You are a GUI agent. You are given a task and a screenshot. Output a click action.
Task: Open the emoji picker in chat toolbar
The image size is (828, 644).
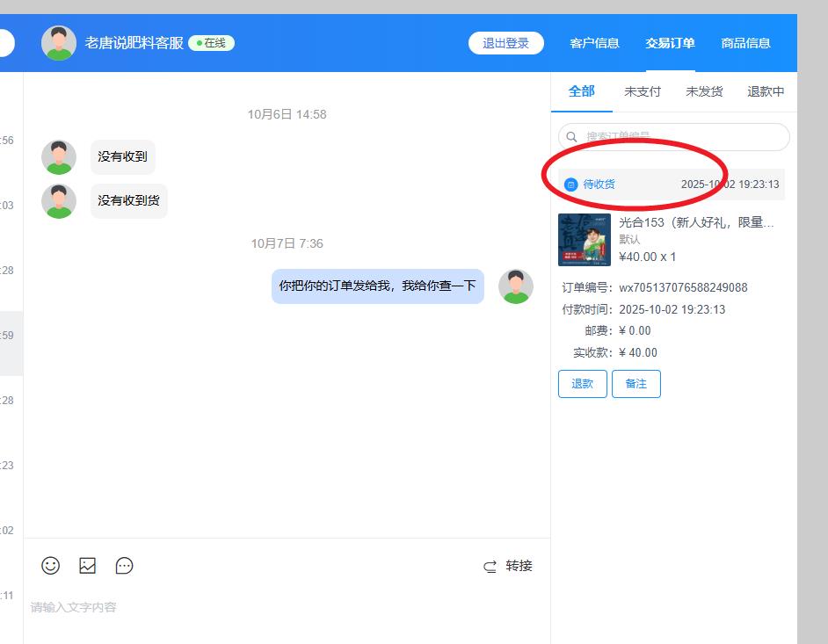click(51, 566)
